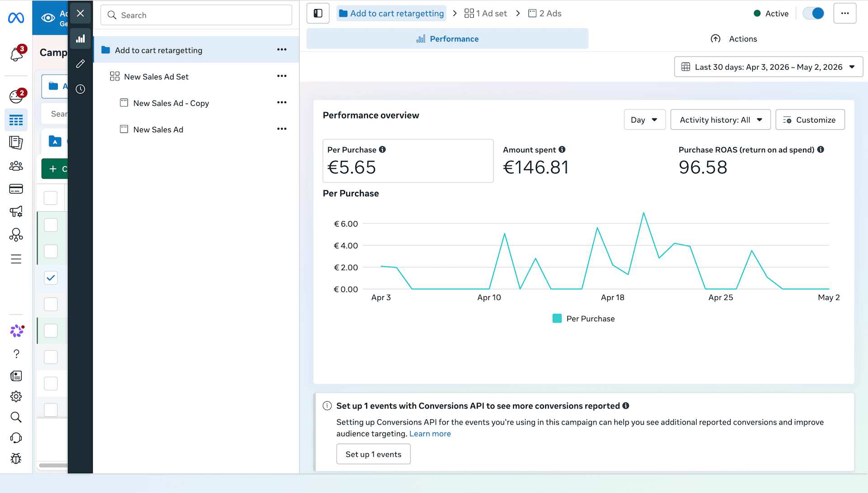Open Campaigns table grid icon in sidebar
Viewport: 868px width, 493px height.
(16, 120)
